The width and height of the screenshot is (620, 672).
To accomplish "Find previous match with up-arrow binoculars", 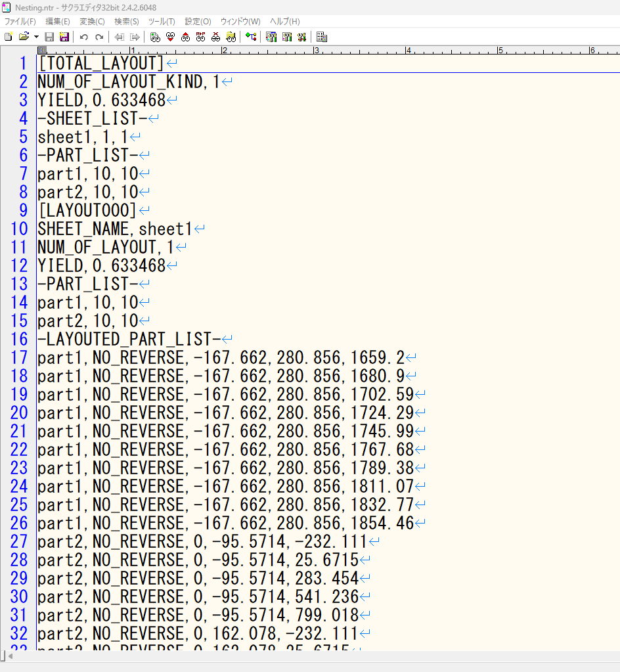I will click(185, 37).
